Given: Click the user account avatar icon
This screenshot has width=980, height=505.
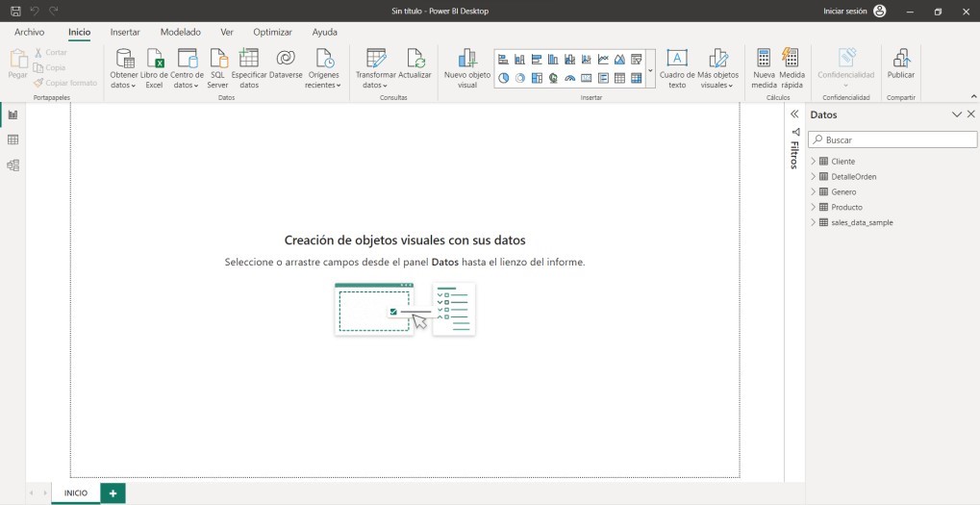Looking at the screenshot, I should 880,12.
